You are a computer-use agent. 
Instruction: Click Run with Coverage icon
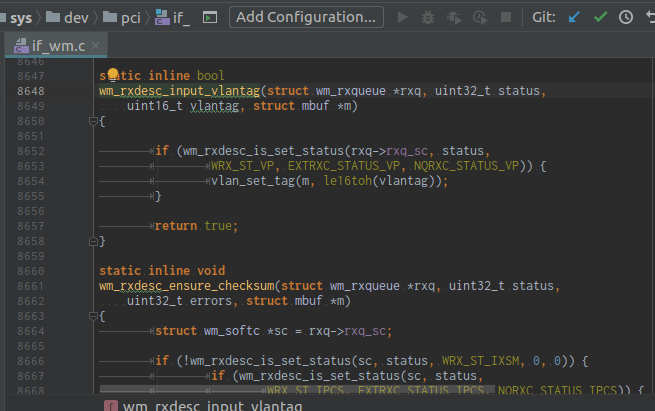click(454, 18)
